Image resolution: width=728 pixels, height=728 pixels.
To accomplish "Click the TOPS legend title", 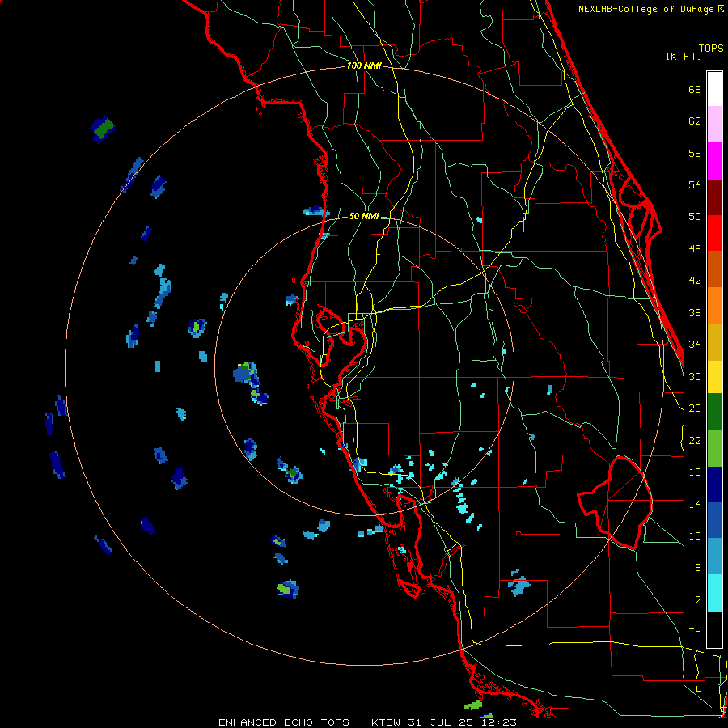I will [711, 49].
